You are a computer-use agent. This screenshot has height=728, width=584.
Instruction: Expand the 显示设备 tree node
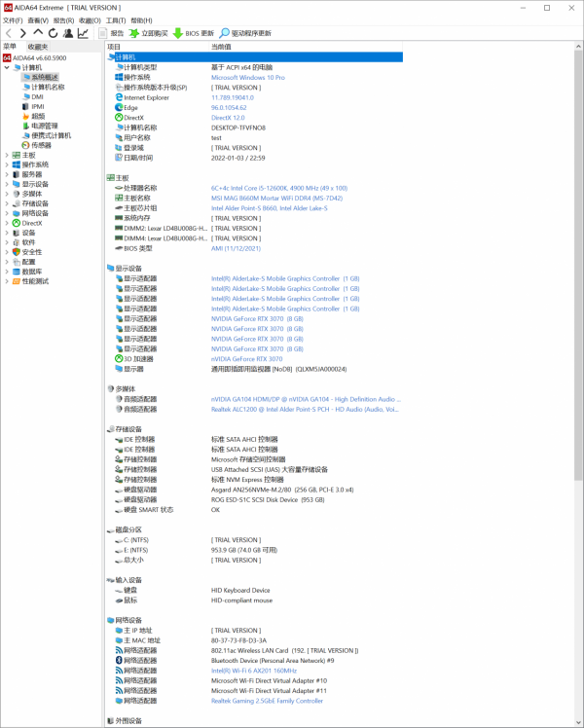[7, 184]
